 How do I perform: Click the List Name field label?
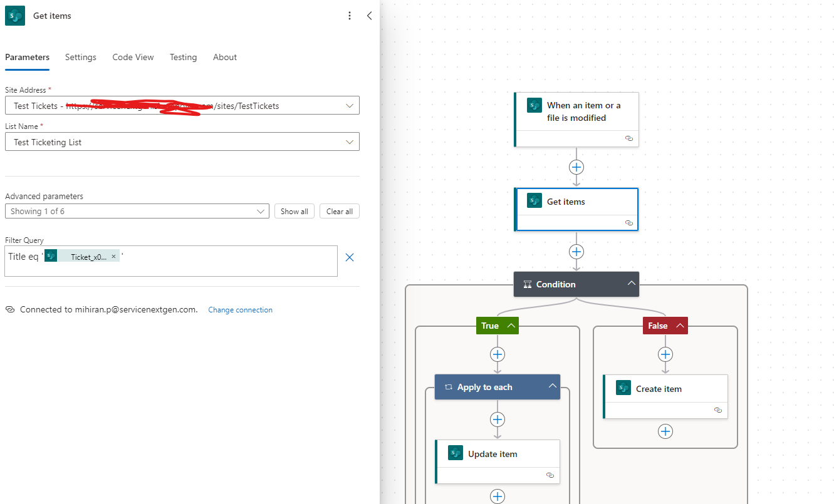pos(24,126)
